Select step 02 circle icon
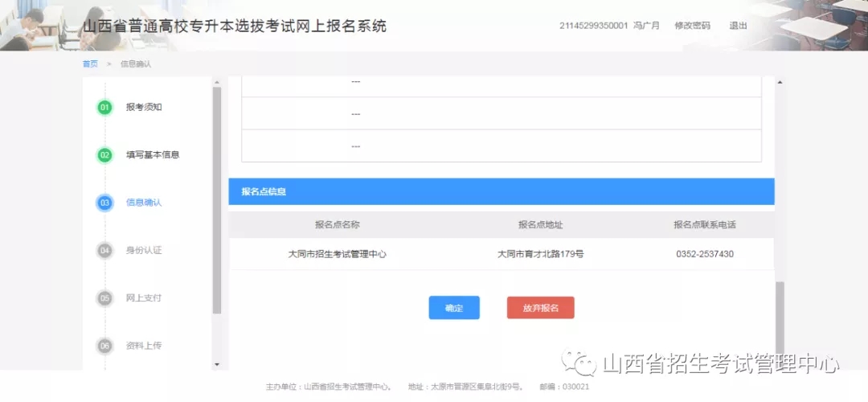The height and width of the screenshot is (402, 868). (x=104, y=155)
